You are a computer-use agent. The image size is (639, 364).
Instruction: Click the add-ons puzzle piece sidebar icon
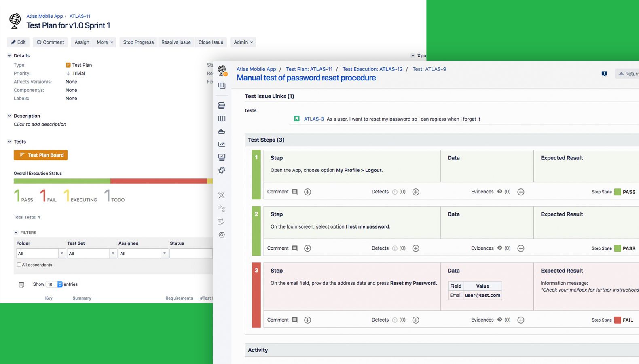pyautogui.click(x=222, y=170)
